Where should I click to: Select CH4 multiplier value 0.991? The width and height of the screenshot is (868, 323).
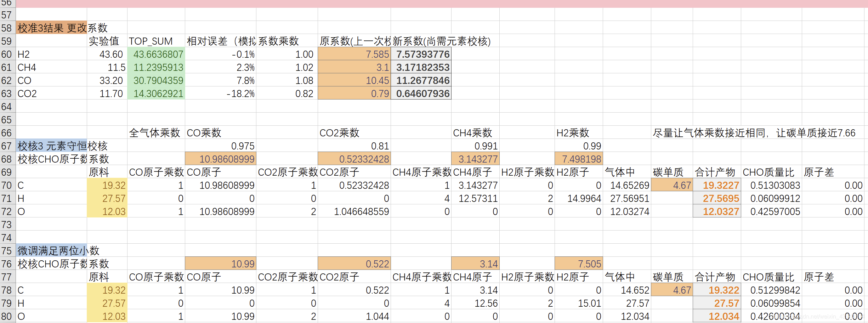tap(475, 146)
